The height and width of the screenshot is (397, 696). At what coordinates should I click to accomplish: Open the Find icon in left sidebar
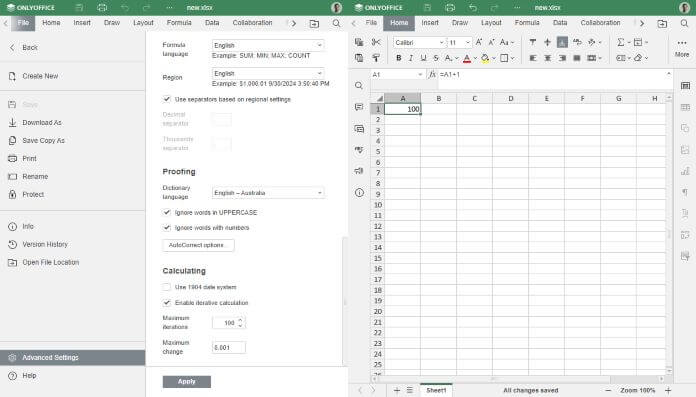tap(359, 85)
